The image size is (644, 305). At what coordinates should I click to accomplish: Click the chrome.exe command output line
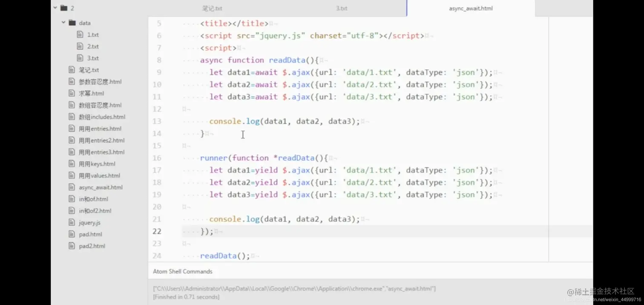(x=294, y=289)
